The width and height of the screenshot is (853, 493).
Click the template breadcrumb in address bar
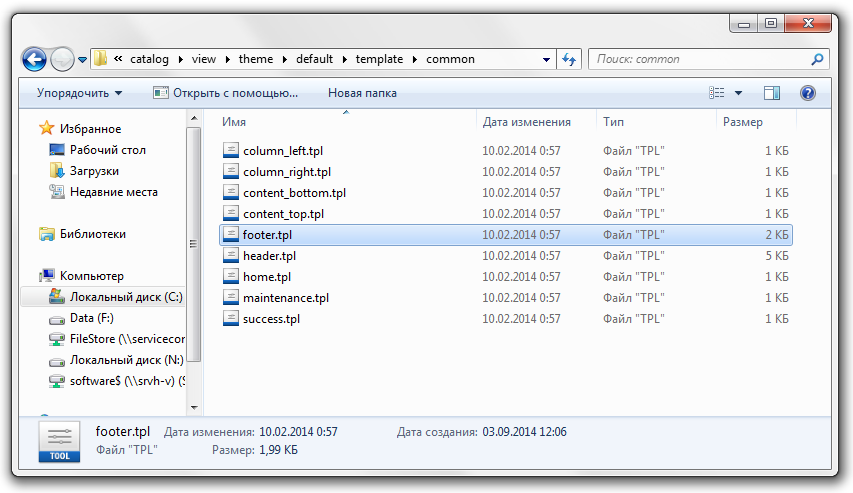379,59
